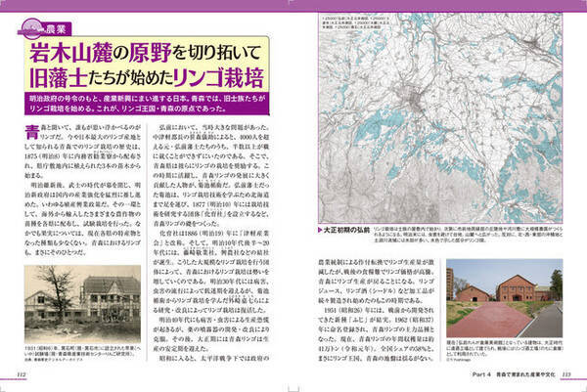The image size is (587, 392).
Task: Click the large purple drop cap 青
Action: coord(32,132)
